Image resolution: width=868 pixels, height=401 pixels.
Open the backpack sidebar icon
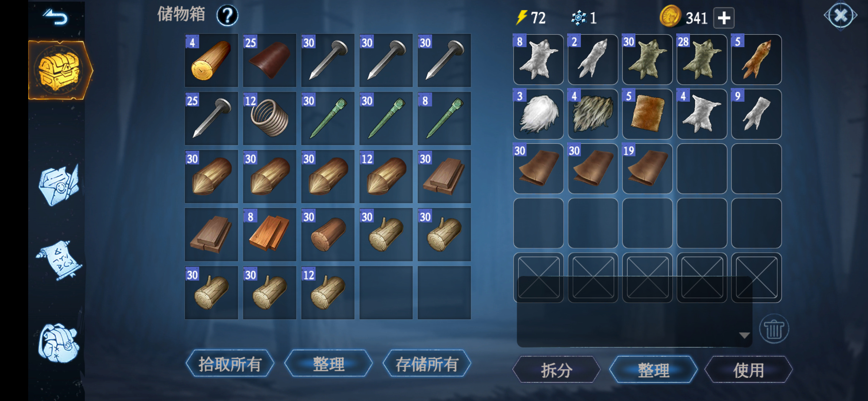(59, 343)
